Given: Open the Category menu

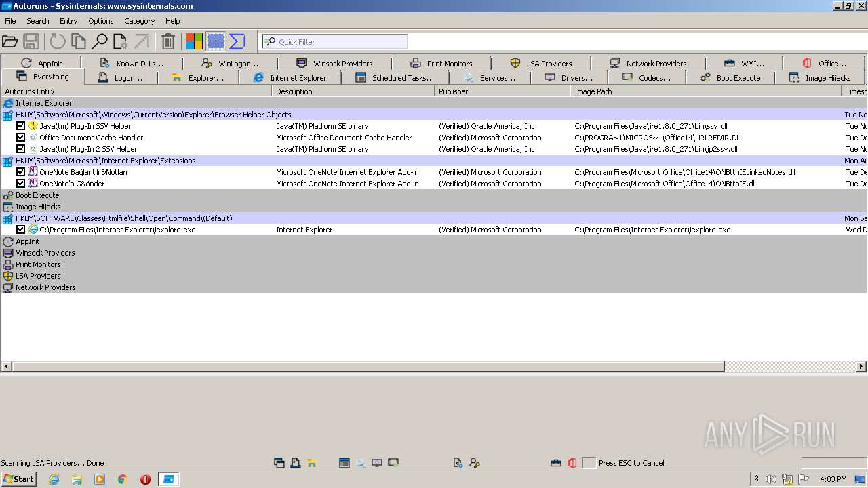Looking at the screenshot, I should [140, 21].
